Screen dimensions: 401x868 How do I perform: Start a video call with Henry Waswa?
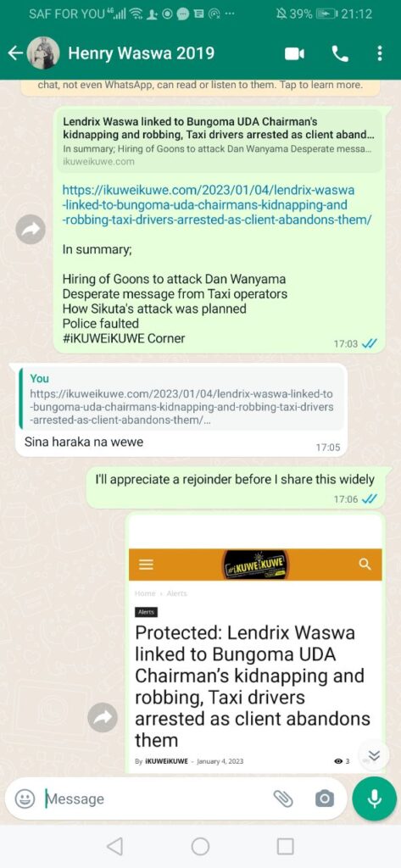tap(295, 53)
